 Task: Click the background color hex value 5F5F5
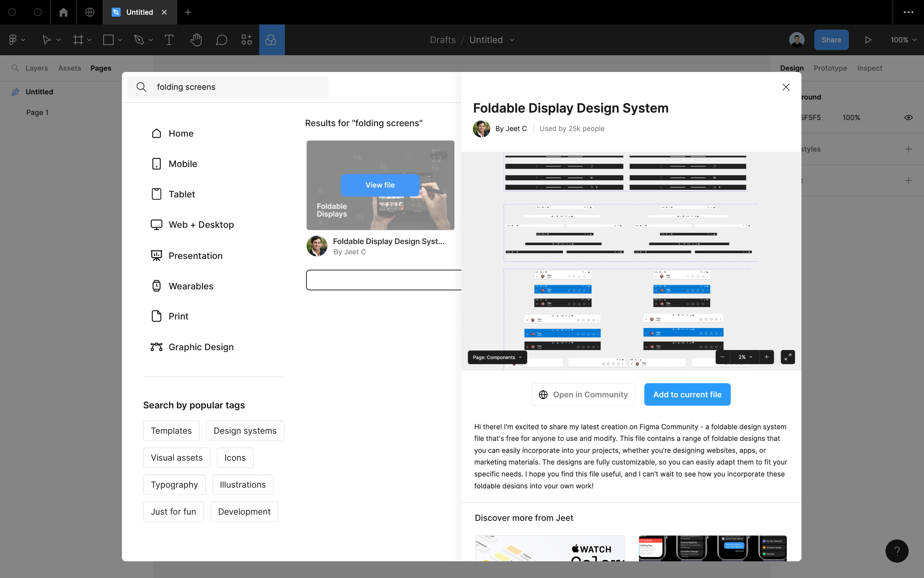[811, 117]
